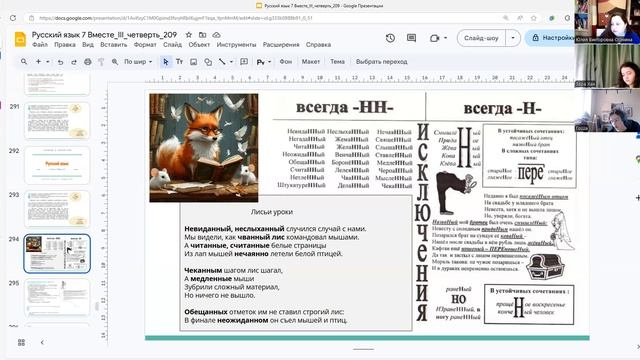Open the Расширения menu
Screen dimensions: 640x360
tap(281, 44)
